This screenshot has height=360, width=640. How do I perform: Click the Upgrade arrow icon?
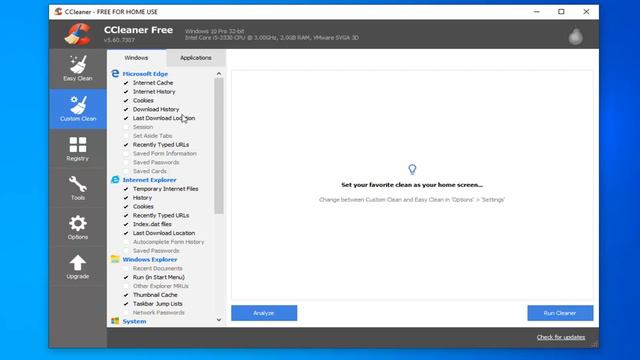78,263
